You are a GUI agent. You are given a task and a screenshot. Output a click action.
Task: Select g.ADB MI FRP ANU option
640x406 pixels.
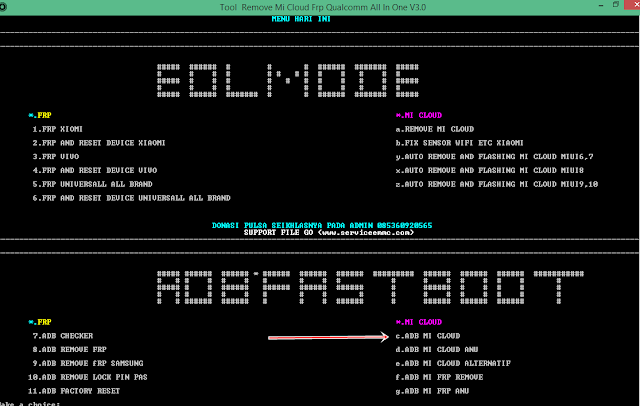click(x=432, y=391)
